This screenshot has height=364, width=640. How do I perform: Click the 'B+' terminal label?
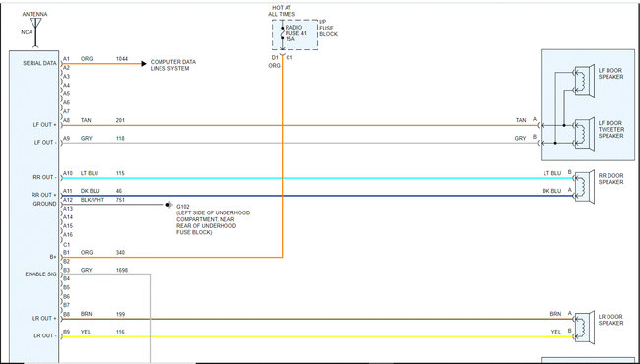point(53,257)
